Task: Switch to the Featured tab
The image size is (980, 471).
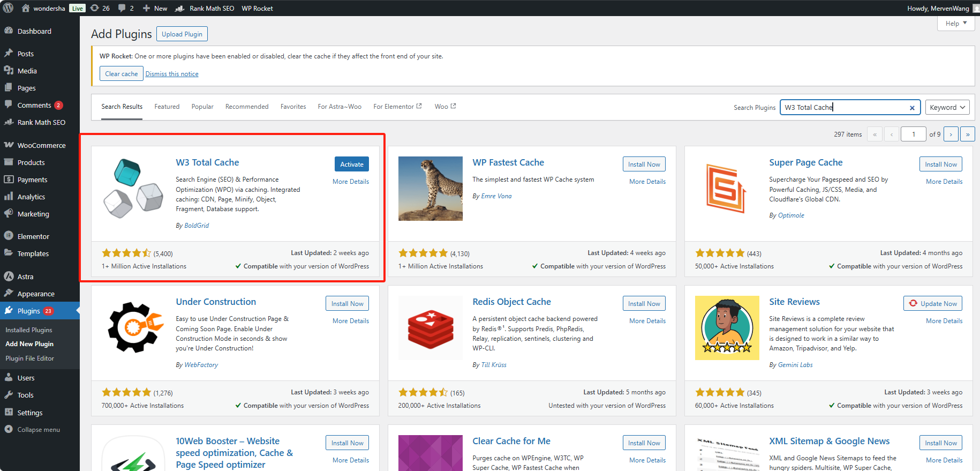Action: click(167, 107)
